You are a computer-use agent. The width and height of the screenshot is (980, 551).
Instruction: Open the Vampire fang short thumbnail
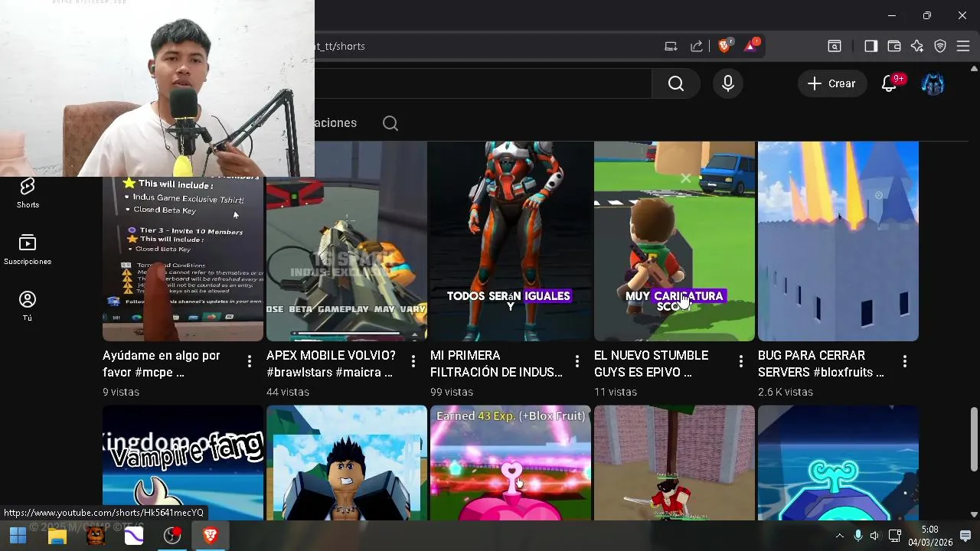(183, 462)
